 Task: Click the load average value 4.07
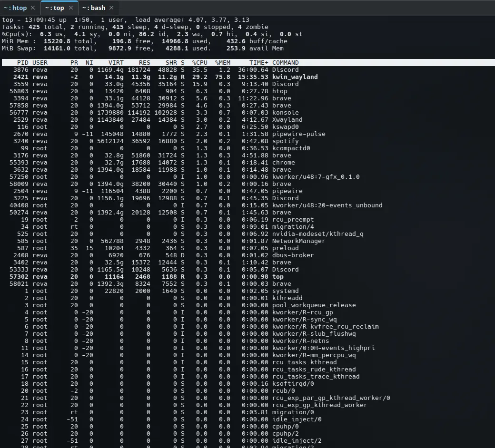click(x=196, y=20)
